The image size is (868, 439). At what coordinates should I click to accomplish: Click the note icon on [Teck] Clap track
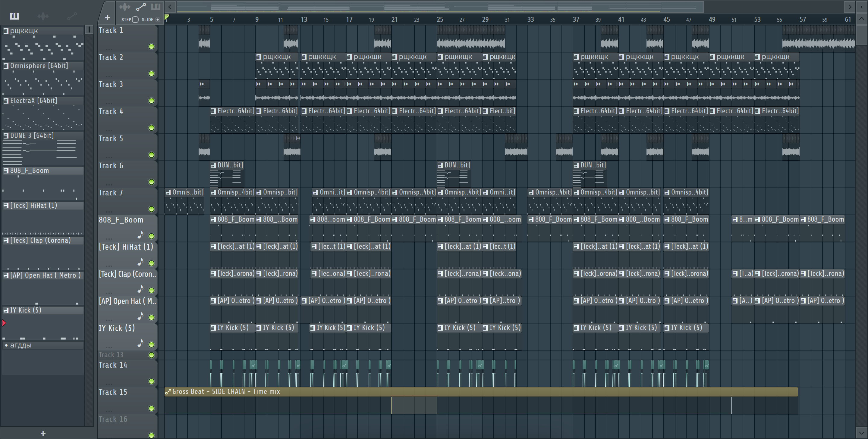[x=140, y=288]
